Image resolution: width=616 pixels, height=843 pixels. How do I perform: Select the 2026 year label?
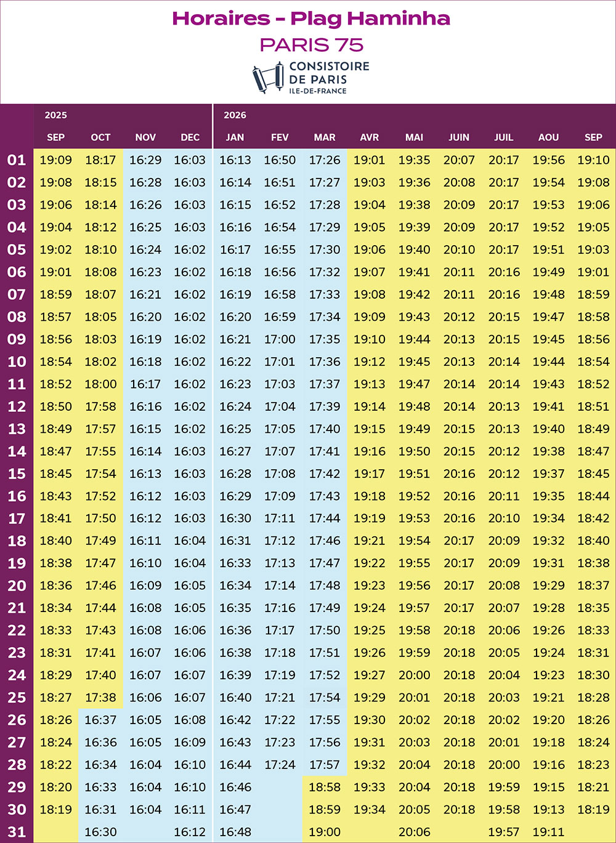click(235, 115)
